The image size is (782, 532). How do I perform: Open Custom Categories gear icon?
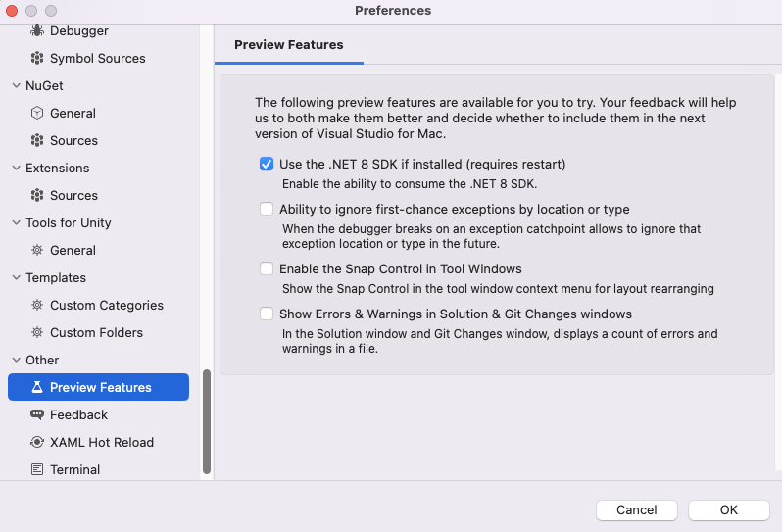point(37,305)
